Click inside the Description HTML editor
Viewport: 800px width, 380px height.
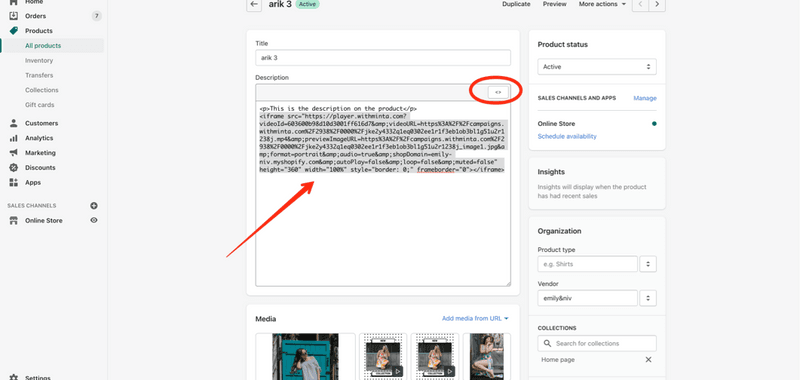(x=383, y=194)
